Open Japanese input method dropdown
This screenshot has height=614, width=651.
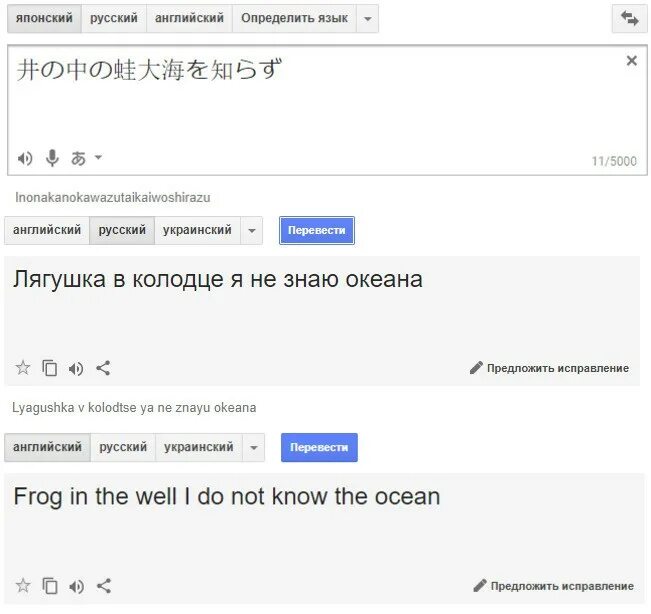coord(86,158)
